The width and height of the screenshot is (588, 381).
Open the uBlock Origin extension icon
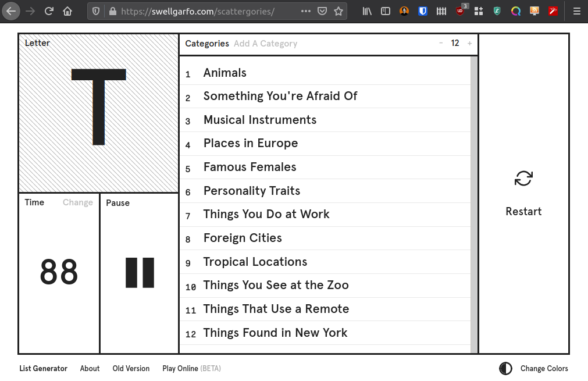461,10
